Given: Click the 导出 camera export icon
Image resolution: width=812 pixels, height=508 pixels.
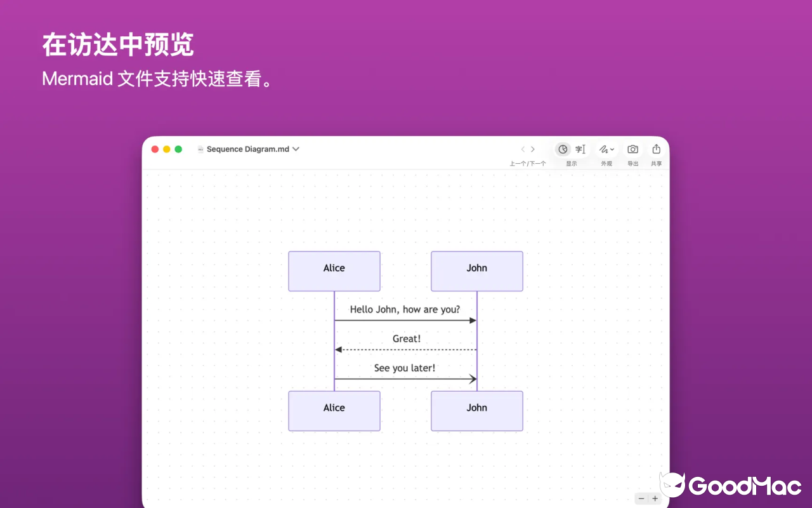Looking at the screenshot, I should coord(633,149).
